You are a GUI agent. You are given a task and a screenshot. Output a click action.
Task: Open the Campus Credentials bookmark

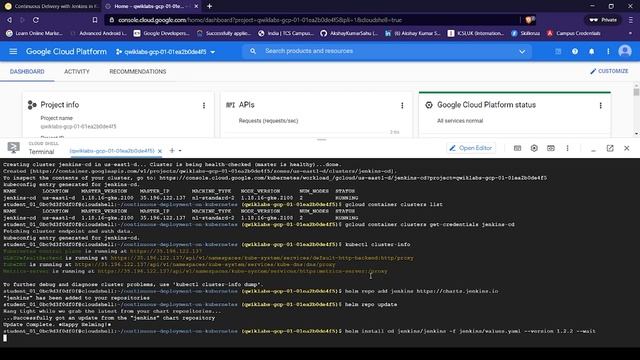[x=573, y=33]
